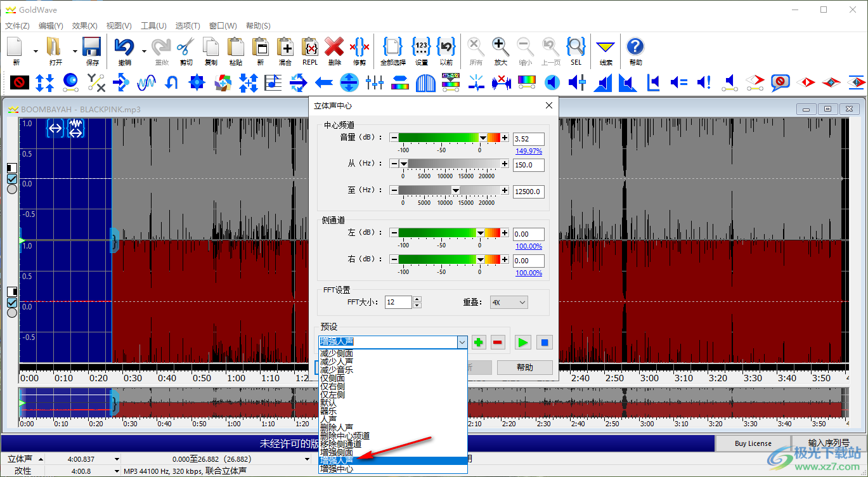Click the 至(Hz) value field showing 12500.0
868x477 pixels.
[x=529, y=192]
